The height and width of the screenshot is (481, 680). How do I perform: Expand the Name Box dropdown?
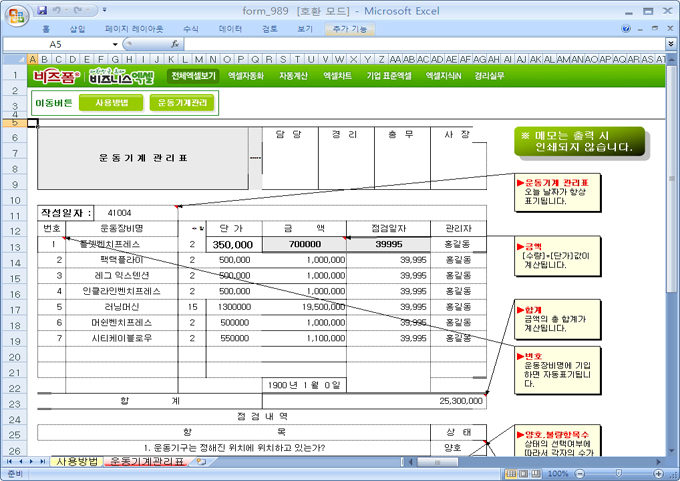[116, 45]
